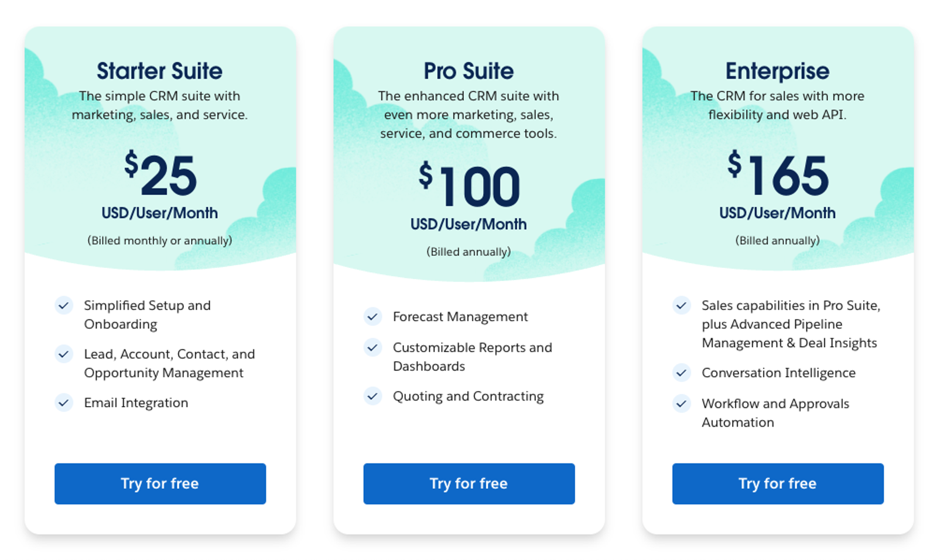This screenshot has height=560, width=937.
Task: Select the Starter Suite plan title
Action: pyautogui.click(x=159, y=71)
